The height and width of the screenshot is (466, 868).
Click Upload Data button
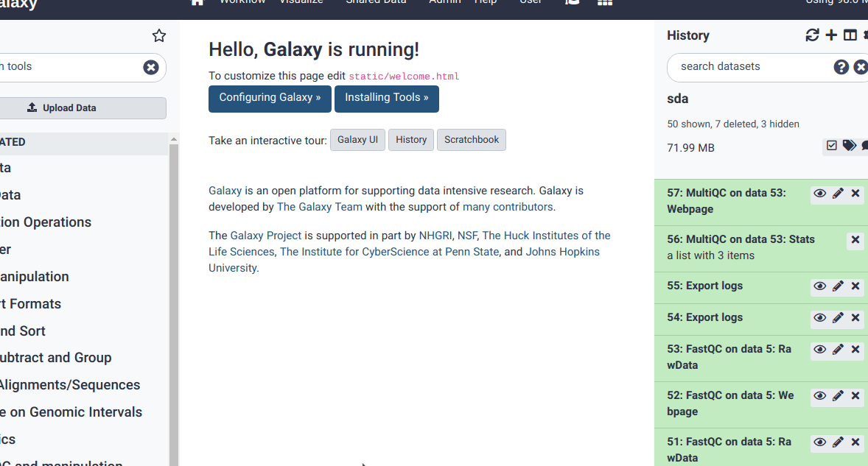click(x=83, y=107)
